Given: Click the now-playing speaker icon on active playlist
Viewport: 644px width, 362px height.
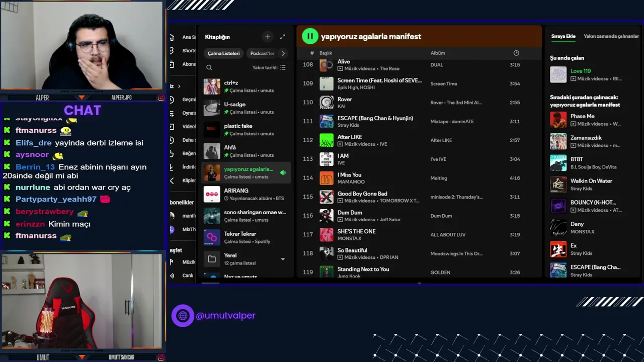Looking at the screenshot, I should 283,172.
